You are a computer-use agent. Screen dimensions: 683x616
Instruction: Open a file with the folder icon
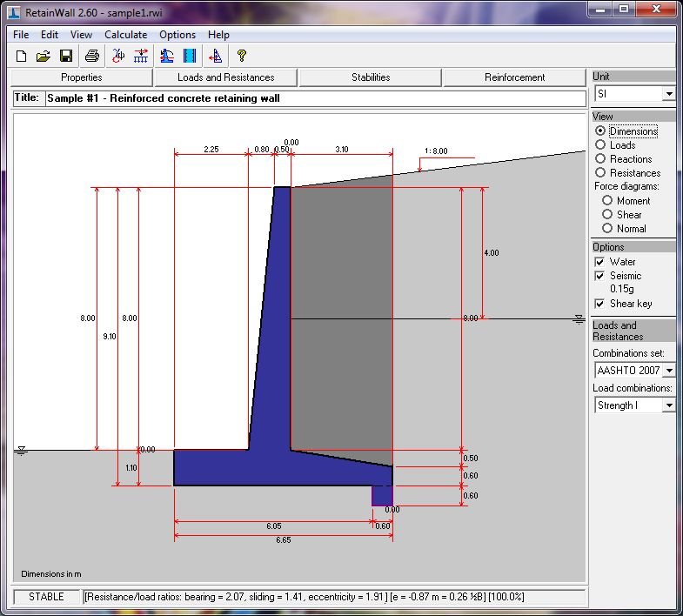(44, 56)
